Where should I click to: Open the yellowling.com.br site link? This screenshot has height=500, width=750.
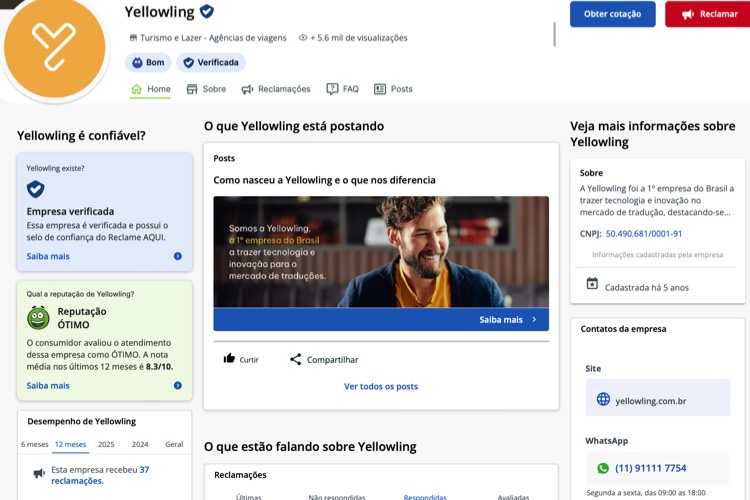[x=657, y=398]
